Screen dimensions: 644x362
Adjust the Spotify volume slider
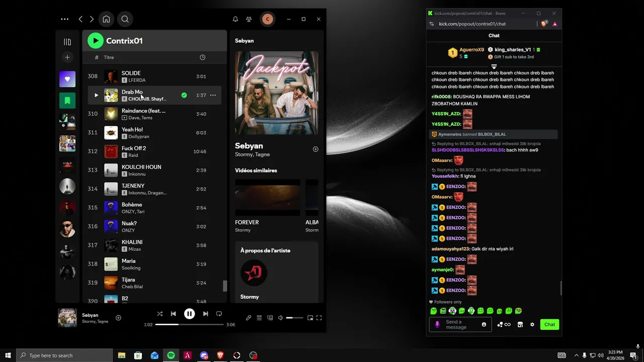pyautogui.click(x=295, y=318)
